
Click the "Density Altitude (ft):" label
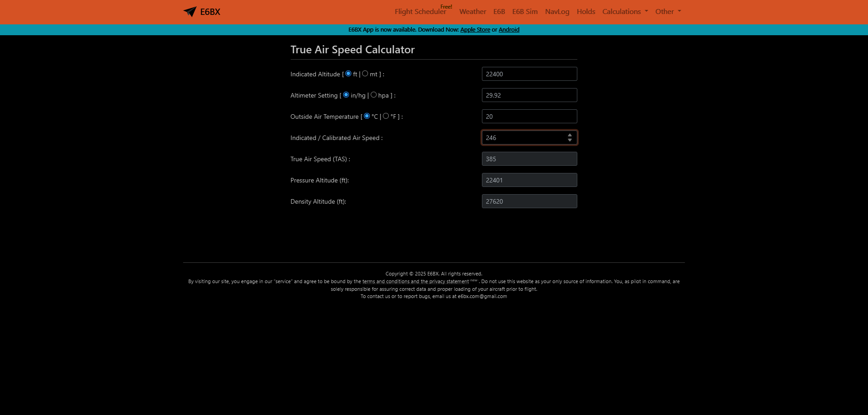318,201
